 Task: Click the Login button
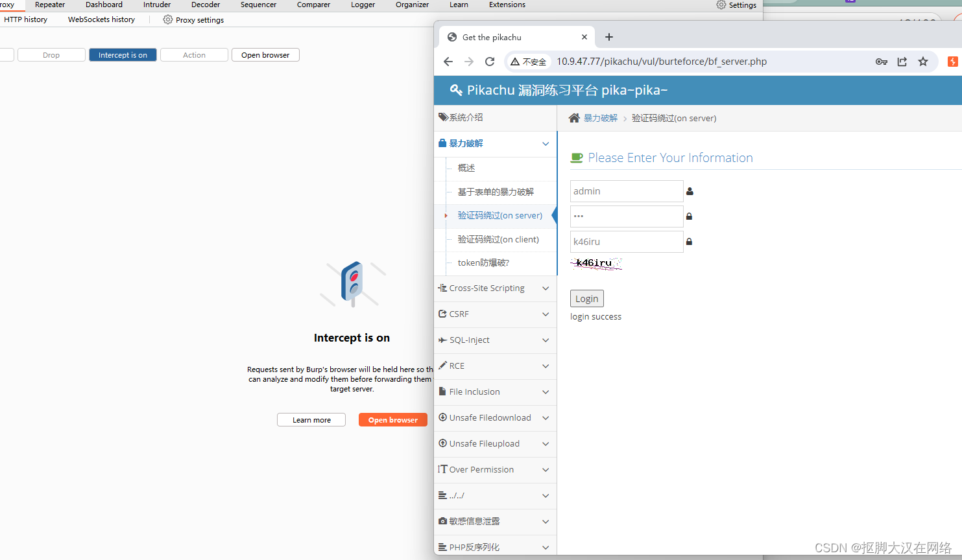[x=587, y=299]
